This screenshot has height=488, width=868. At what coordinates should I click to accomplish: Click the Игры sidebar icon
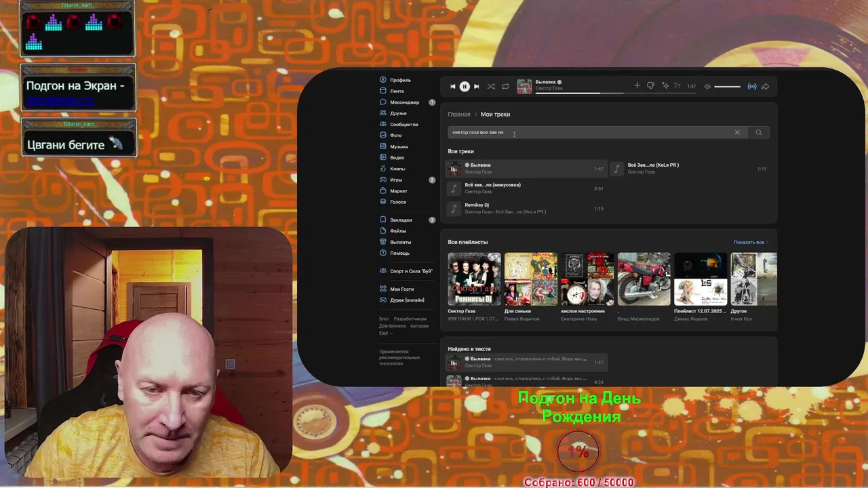[x=383, y=180]
